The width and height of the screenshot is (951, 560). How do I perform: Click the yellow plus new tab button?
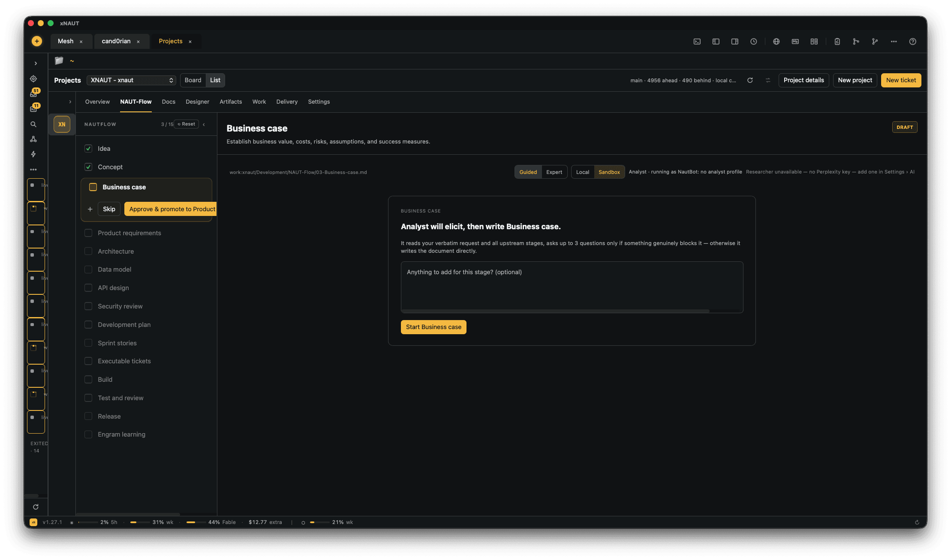click(37, 41)
